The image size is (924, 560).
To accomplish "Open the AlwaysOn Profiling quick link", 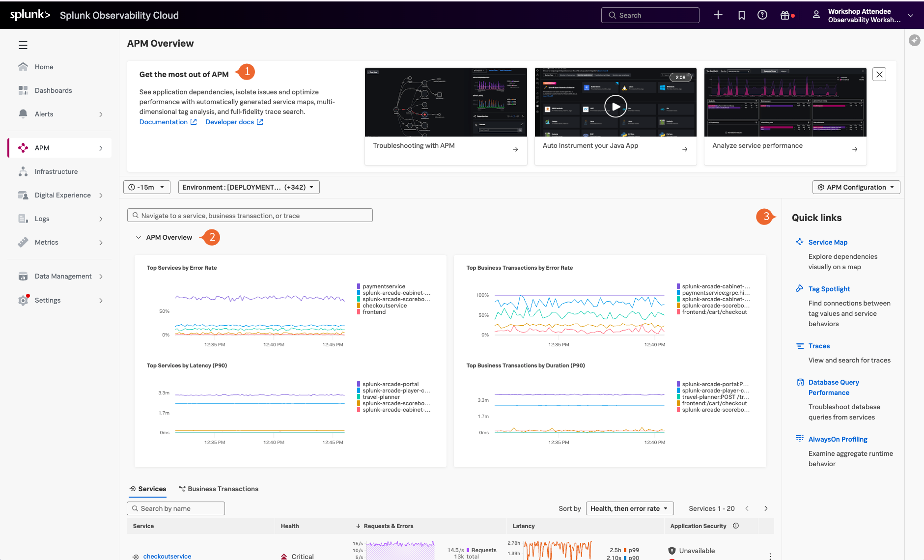I will [x=838, y=439].
